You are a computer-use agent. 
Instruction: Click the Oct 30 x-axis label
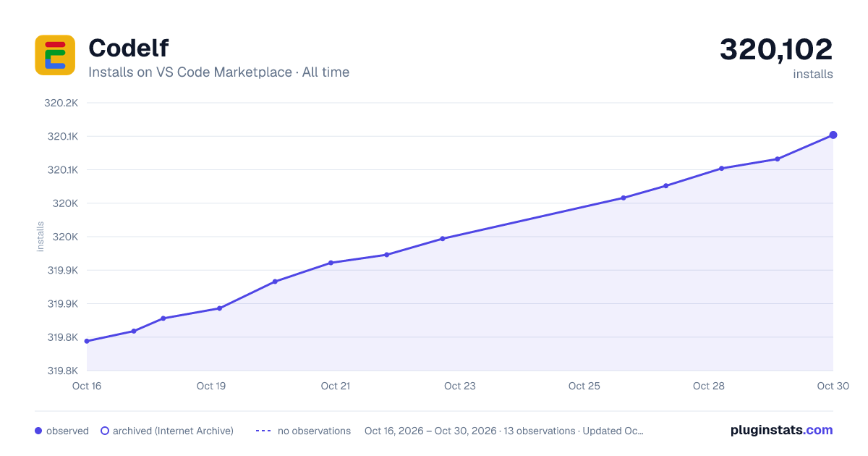832,386
